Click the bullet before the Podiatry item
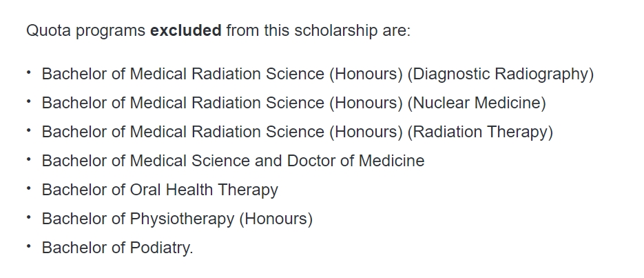Screen dimensions: 644x278 [29, 246]
